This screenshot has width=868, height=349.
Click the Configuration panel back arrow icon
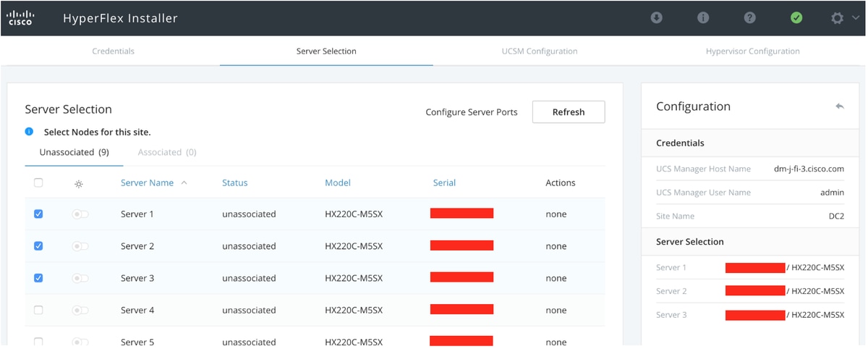coord(840,106)
